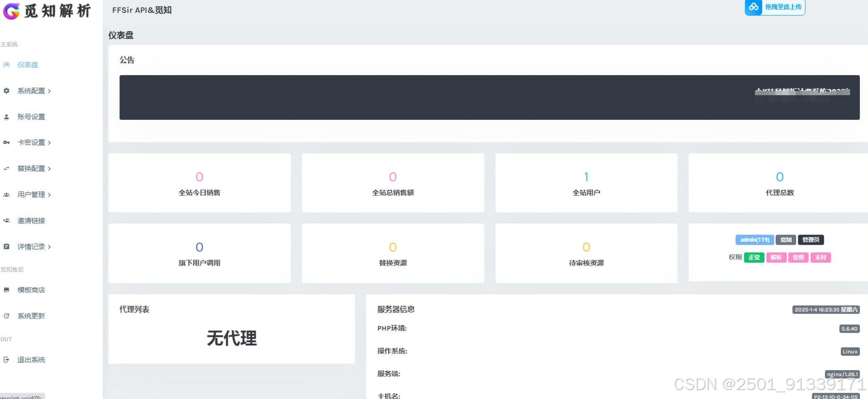Click the refresh icon next to 系统更新
This screenshot has width=868, height=399.
click(6, 316)
